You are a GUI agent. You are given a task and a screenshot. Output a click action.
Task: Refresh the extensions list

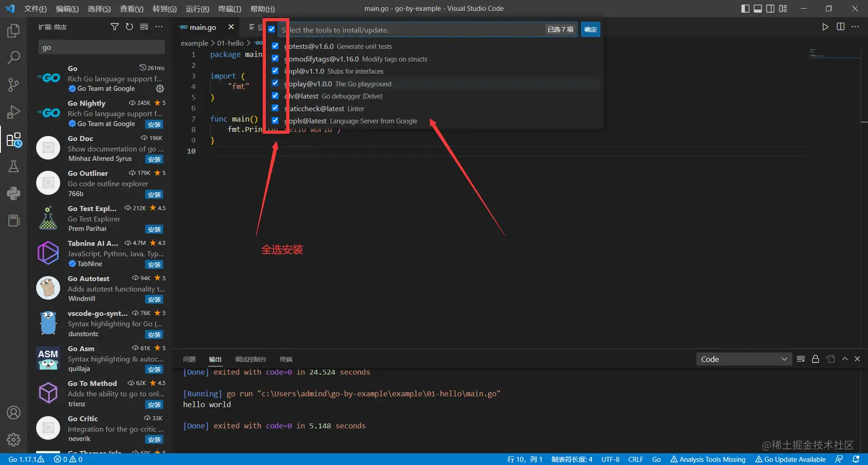(x=129, y=27)
